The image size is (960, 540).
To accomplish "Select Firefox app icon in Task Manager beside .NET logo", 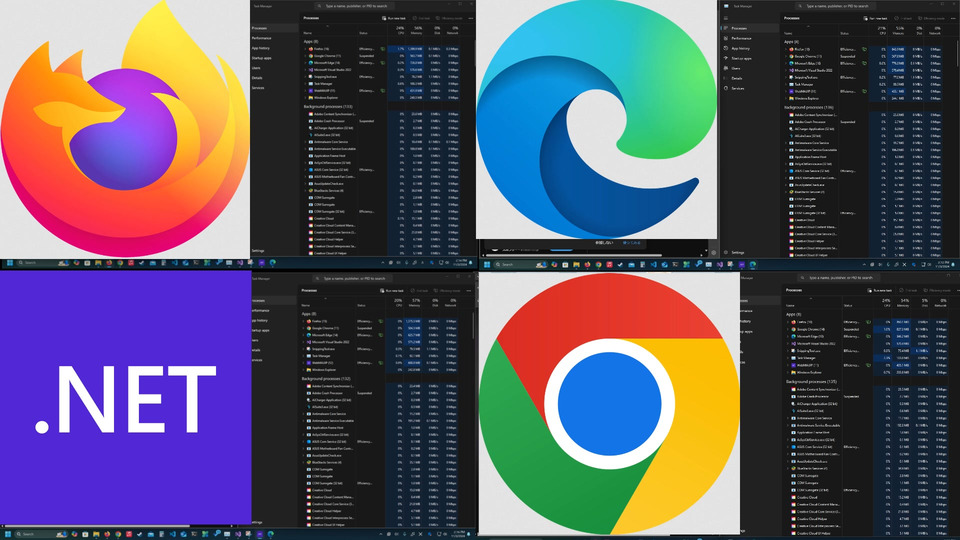I will click(x=309, y=321).
